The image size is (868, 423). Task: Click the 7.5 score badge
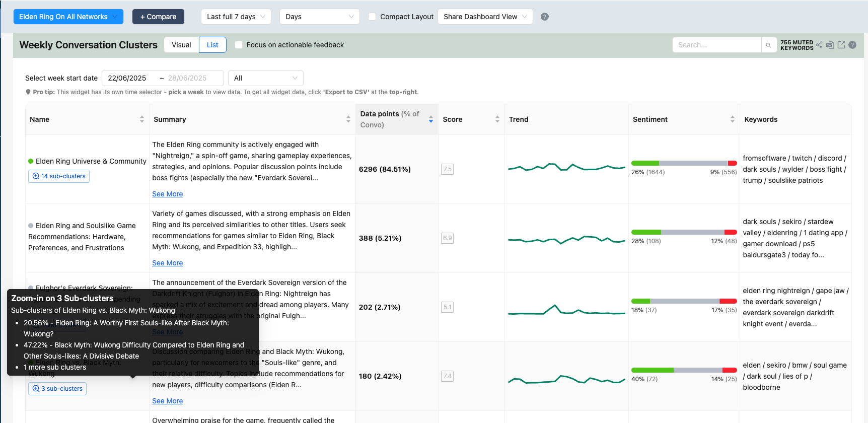448,169
